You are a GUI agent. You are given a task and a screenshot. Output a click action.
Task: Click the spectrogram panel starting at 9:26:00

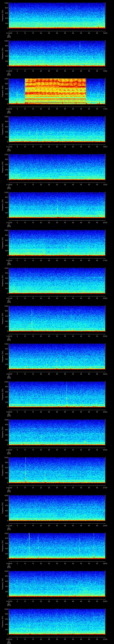pyautogui.click(x=57, y=470)
